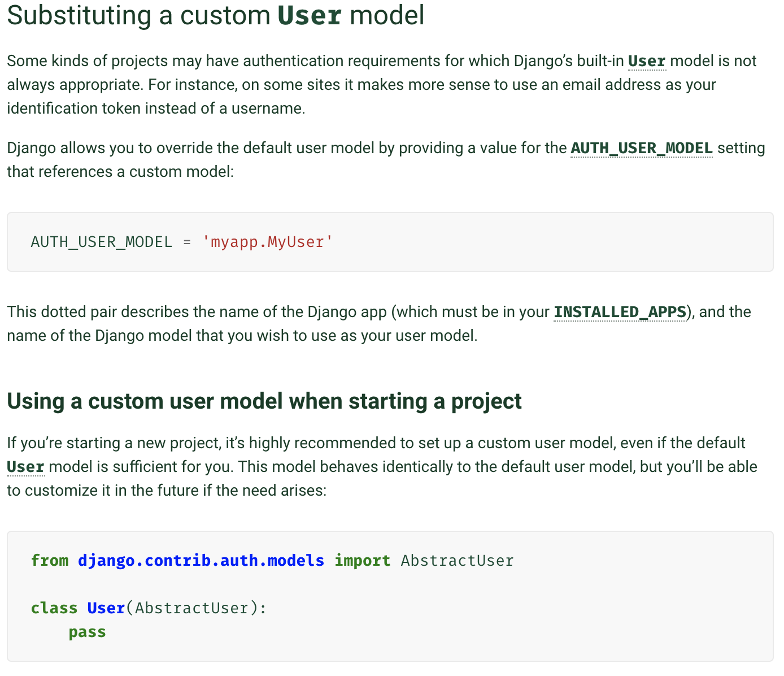Screen dimensions: 784x676
Task: Open the INSTALLED_APPS setting link
Action: click(620, 312)
